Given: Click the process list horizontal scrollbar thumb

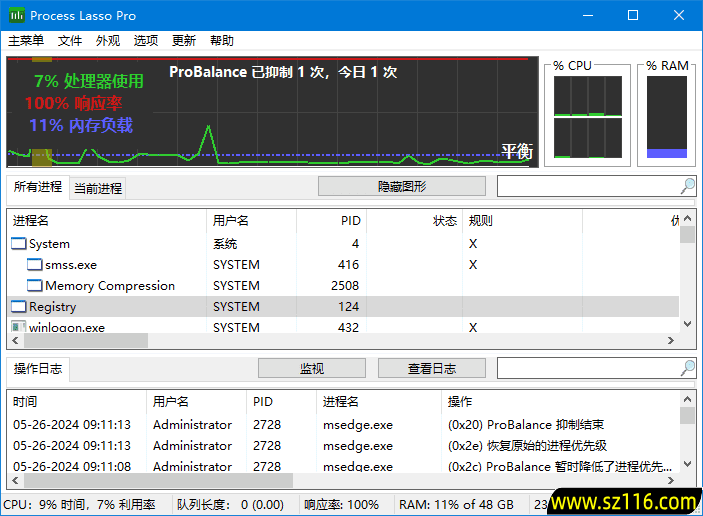Looking at the screenshot, I should (86, 340).
